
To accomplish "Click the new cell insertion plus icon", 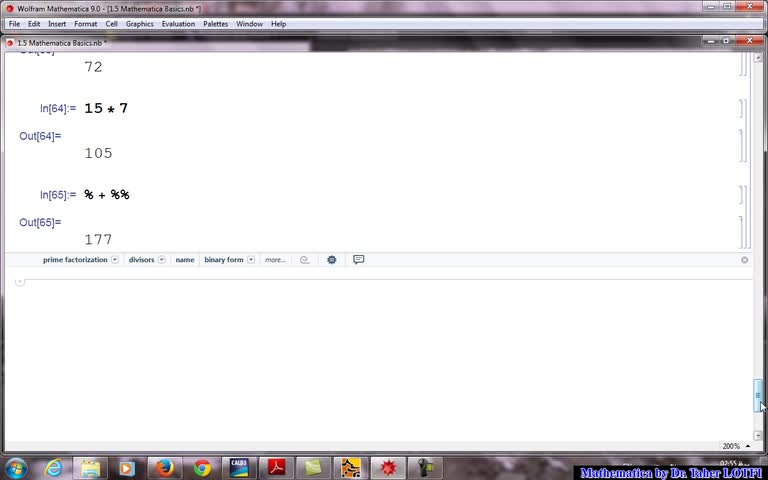I will point(20,282).
